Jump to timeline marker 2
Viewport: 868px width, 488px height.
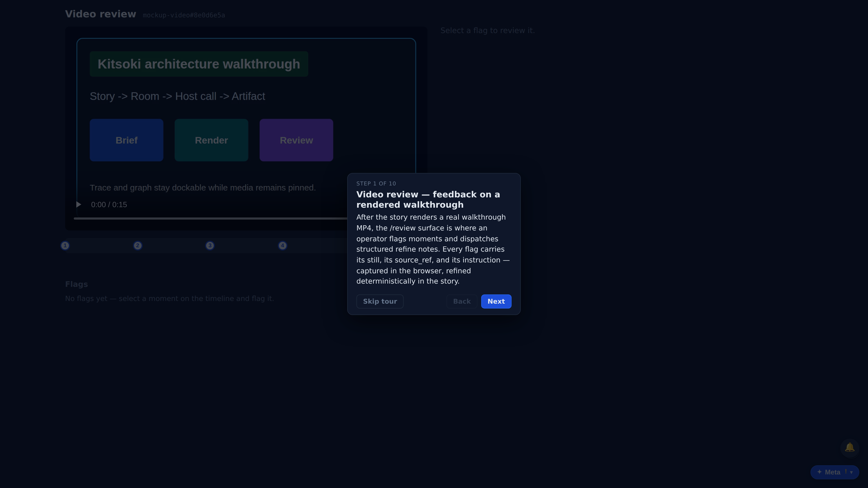pyautogui.click(x=138, y=246)
